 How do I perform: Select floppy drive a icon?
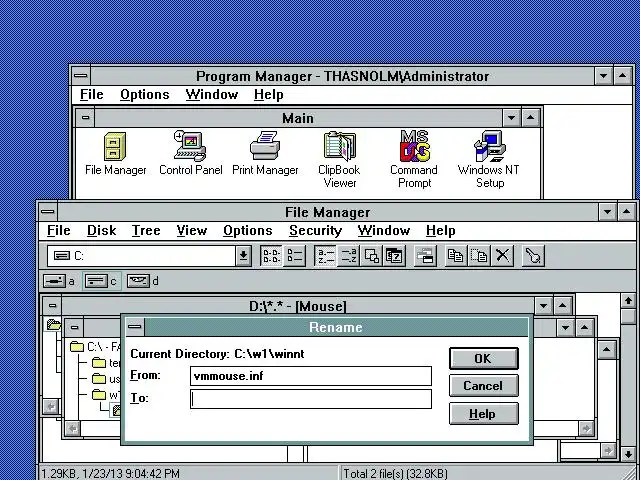click(x=54, y=281)
